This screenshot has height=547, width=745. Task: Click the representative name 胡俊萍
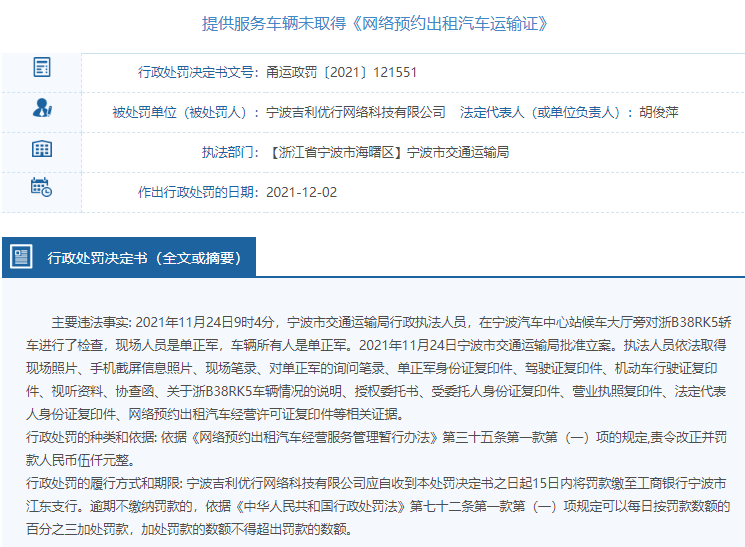click(658, 113)
